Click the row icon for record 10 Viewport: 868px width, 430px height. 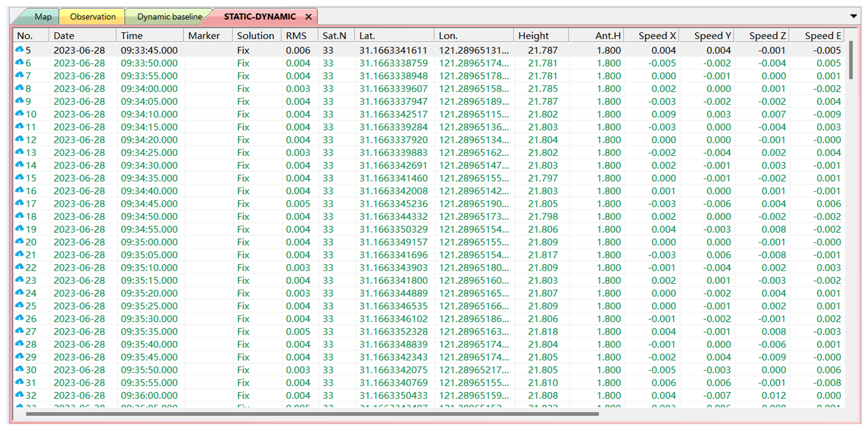click(x=19, y=114)
